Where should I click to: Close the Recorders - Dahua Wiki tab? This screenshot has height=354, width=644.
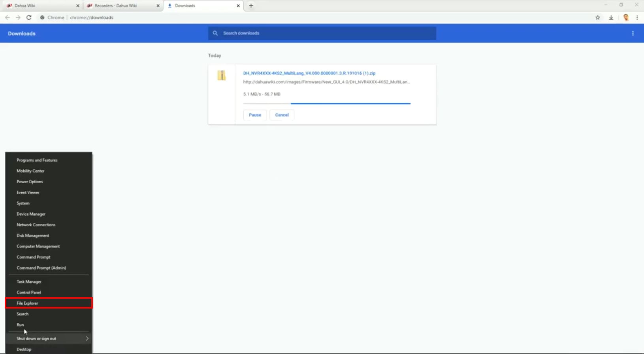pyautogui.click(x=158, y=6)
